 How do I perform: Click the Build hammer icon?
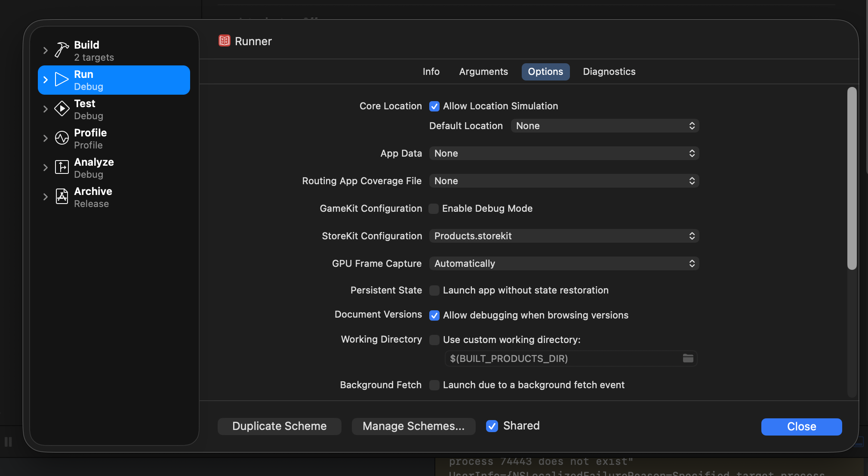click(62, 50)
